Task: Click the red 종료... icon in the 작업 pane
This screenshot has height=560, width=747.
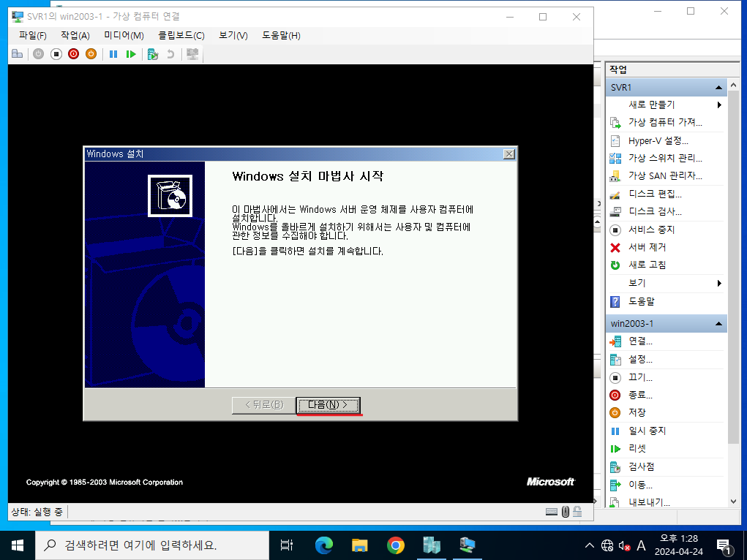Action: tap(615, 396)
